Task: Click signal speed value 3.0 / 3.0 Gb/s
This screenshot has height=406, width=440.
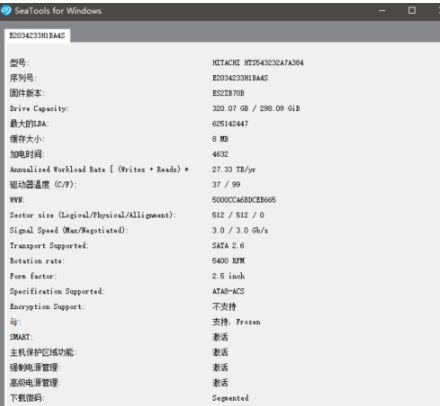Action: pos(240,230)
